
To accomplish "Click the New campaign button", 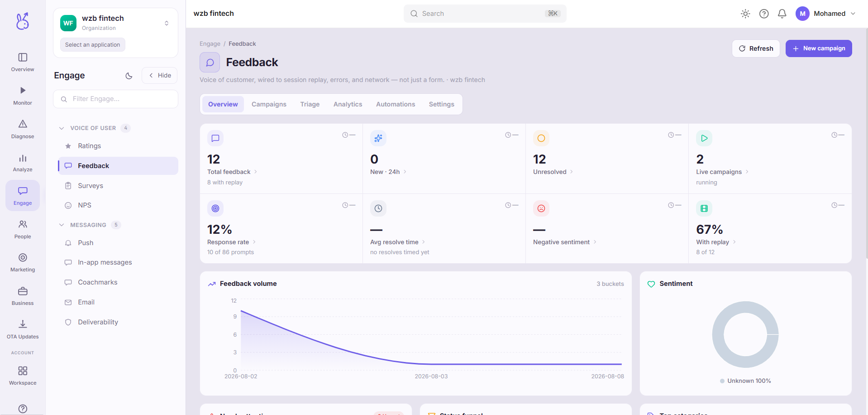I will point(819,48).
